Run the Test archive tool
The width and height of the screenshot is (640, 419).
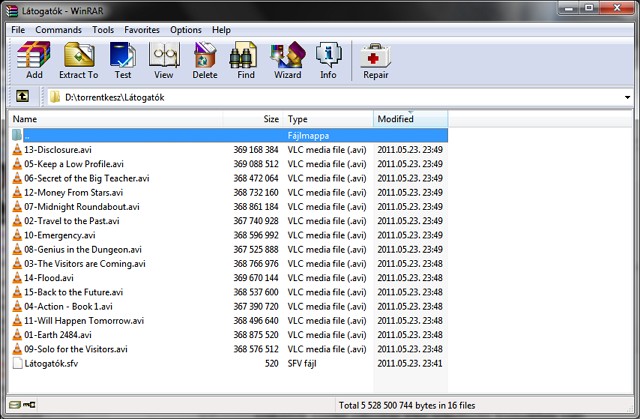click(x=123, y=60)
